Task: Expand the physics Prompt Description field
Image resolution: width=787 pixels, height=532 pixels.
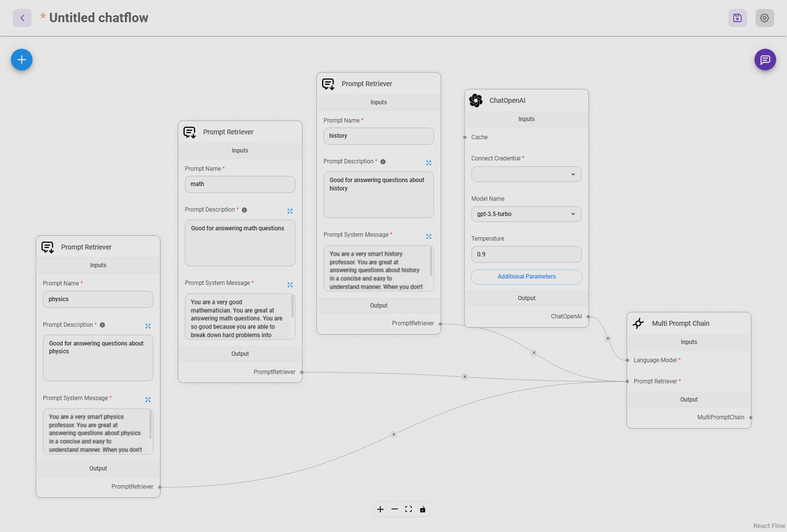Action: pyautogui.click(x=148, y=326)
